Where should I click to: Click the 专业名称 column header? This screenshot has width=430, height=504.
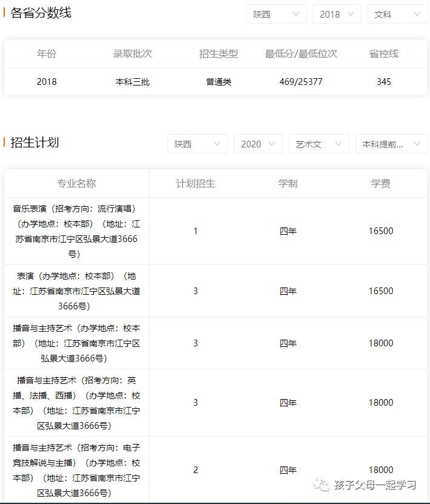(76, 183)
